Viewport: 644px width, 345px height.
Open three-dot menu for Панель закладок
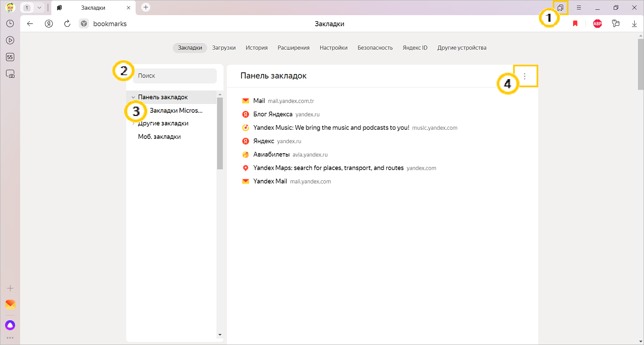tap(524, 76)
